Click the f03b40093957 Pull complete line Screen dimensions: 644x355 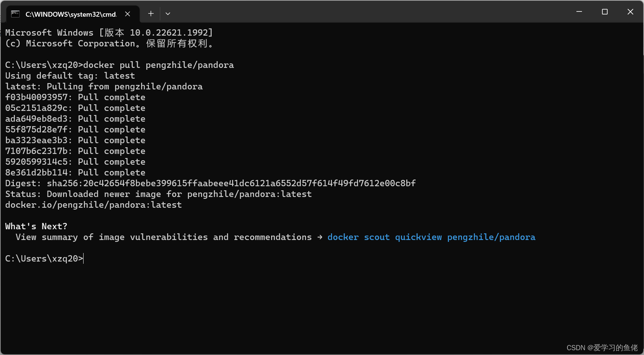75,97
